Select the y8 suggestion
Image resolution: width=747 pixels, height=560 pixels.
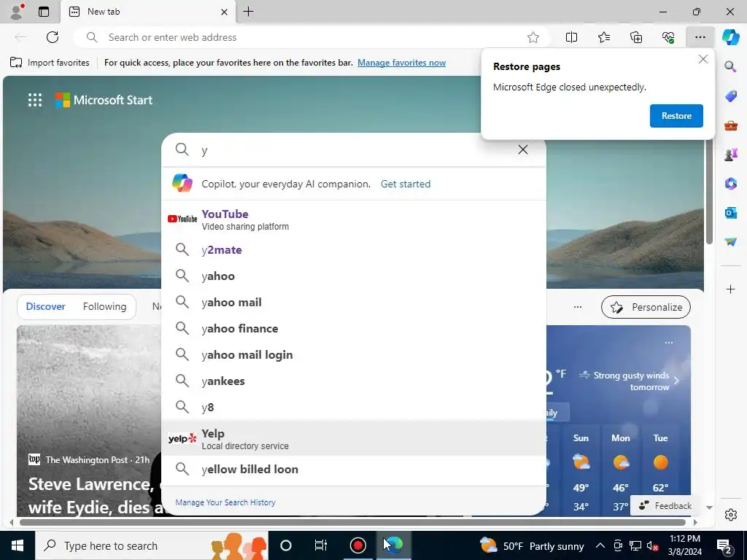[354, 407]
